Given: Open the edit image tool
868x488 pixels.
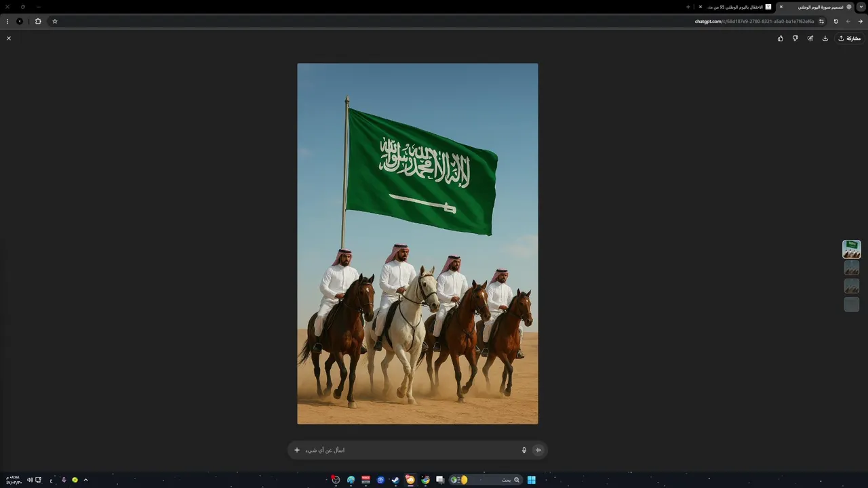Looking at the screenshot, I should click(x=810, y=39).
